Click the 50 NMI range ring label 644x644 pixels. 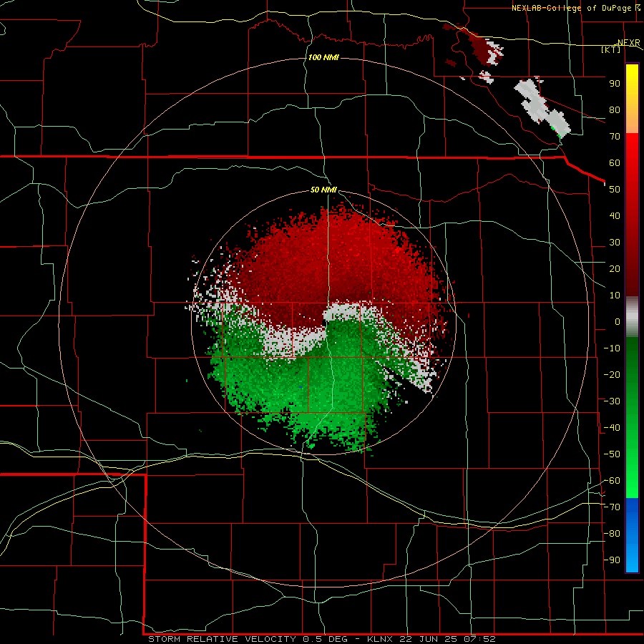click(x=323, y=190)
